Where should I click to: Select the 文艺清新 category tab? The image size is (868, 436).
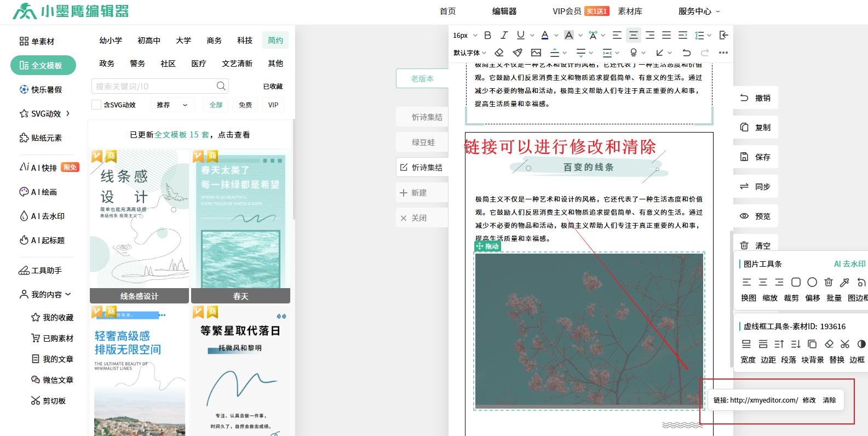237,63
